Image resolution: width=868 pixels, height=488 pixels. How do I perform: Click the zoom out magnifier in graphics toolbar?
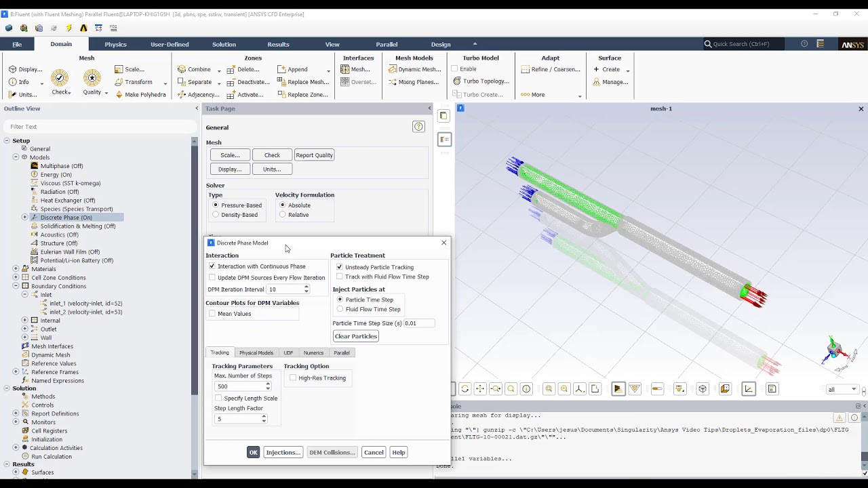pos(564,389)
